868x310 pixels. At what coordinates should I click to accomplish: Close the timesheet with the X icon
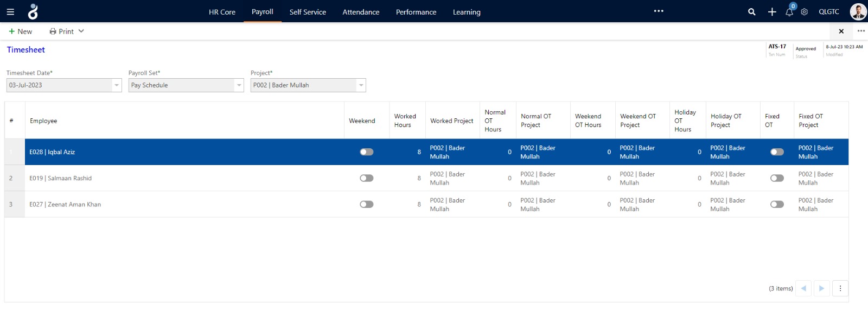tap(841, 31)
